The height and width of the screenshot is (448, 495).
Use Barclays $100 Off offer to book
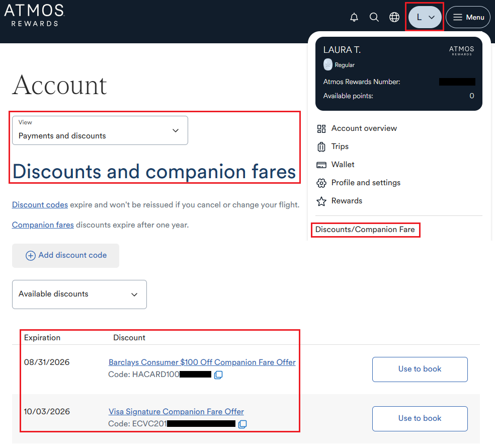coord(420,369)
